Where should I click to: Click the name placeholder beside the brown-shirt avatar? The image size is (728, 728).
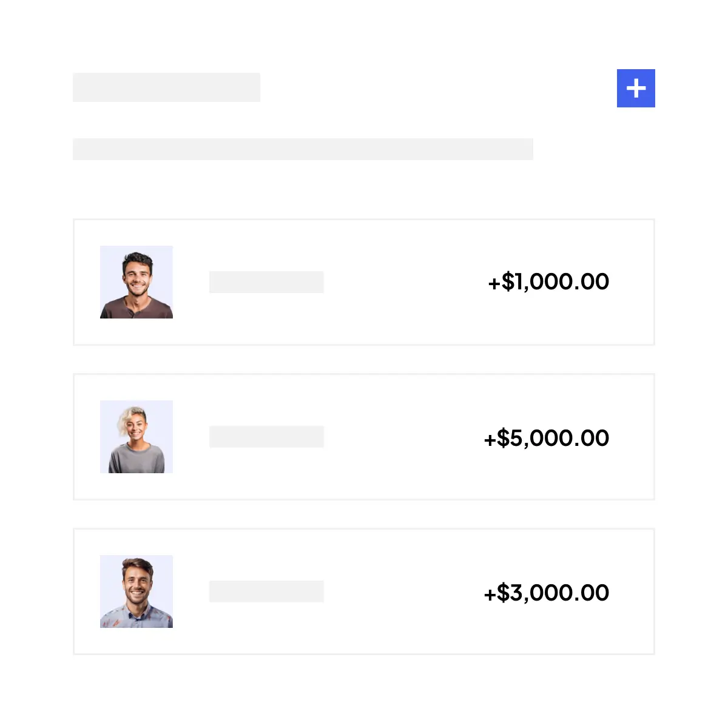[x=266, y=282]
